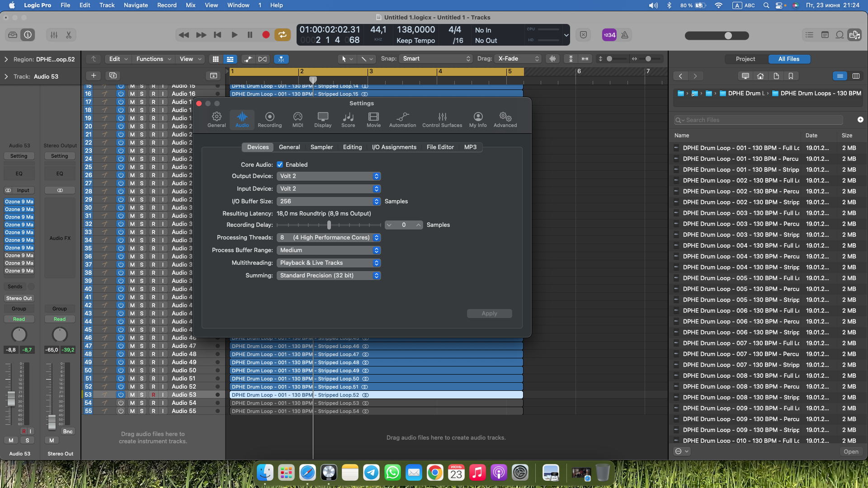Record-enable track Audio 52
868x488 pixels.
(x=153, y=387)
